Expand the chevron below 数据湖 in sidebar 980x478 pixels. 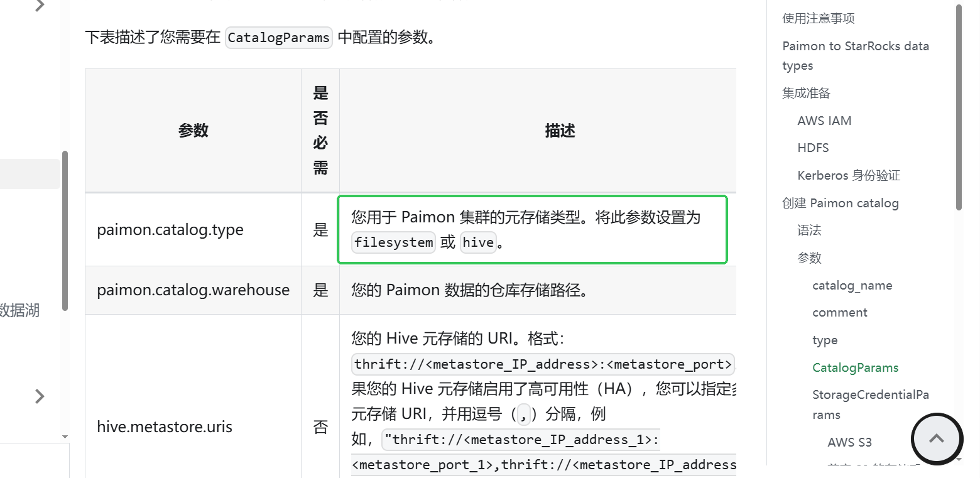coord(40,396)
